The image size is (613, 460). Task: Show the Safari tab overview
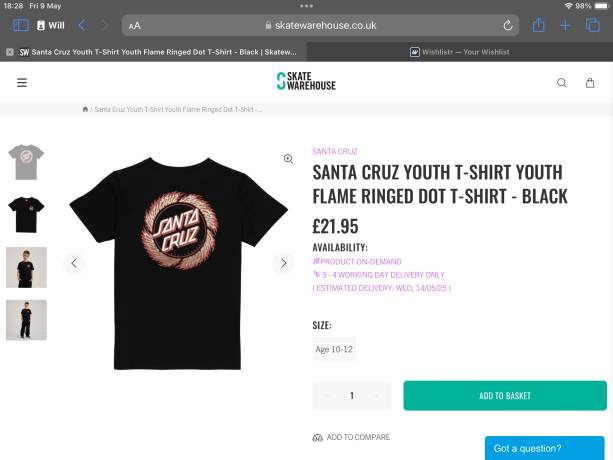(592, 25)
